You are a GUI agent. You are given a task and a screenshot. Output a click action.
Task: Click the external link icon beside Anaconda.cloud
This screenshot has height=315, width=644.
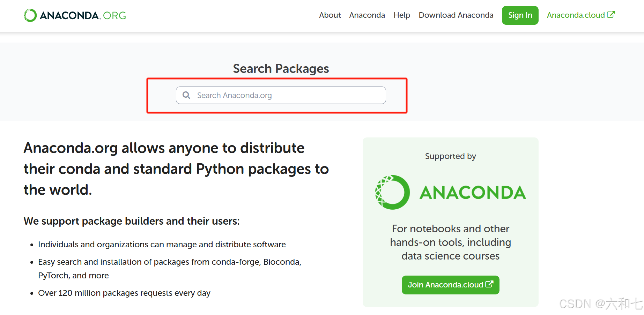coord(611,15)
